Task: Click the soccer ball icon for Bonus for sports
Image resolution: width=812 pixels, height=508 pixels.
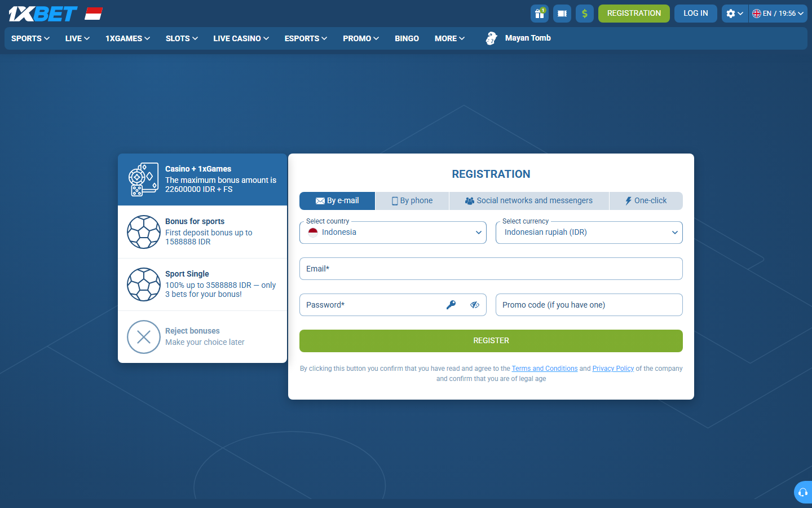Action: 144,232
